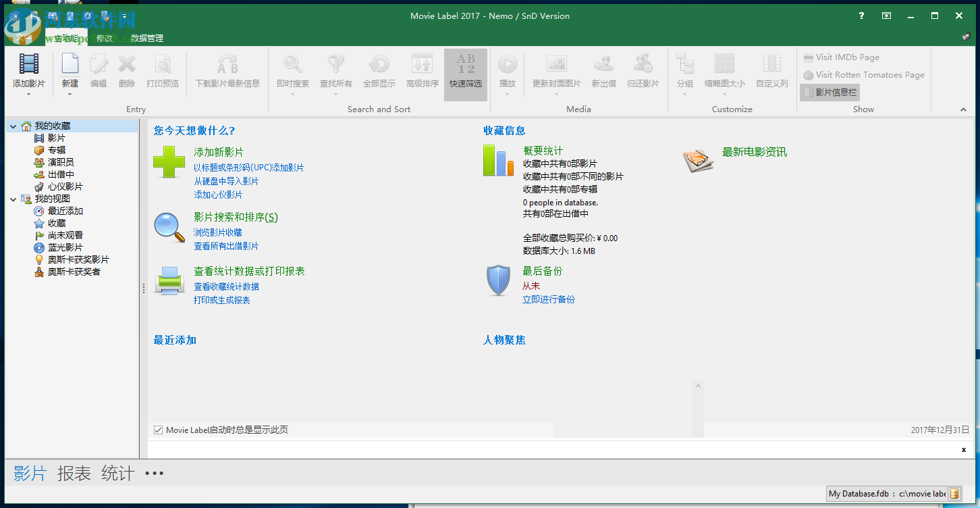Click the 新出借 new loan icon
The height and width of the screenshot is (508, 980).
click(603, 63)
